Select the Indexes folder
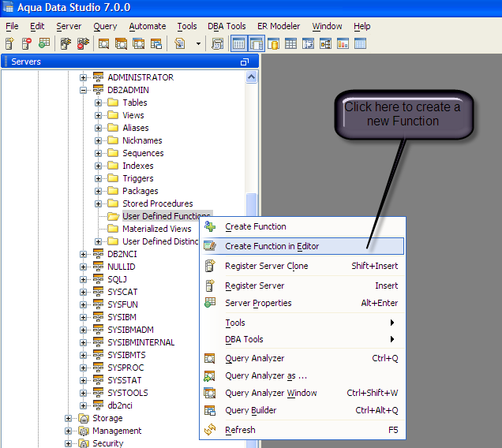Image resolution: width=502 pixels, height=448 pixels. coord(138,166)
